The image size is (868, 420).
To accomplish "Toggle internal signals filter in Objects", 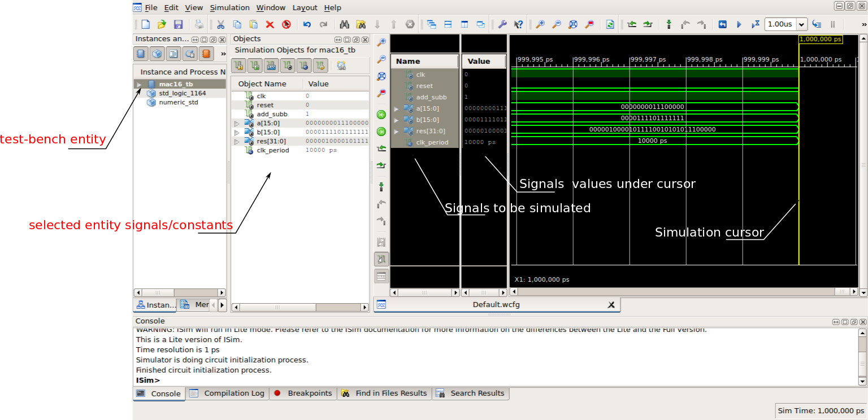I will coord(288,66).
